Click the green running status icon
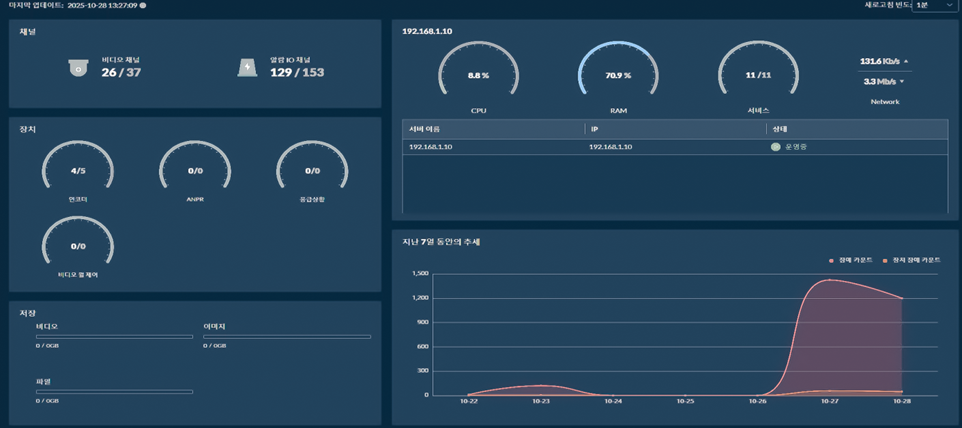The height and width of the screenshot is (428, 962). (775, 147)
